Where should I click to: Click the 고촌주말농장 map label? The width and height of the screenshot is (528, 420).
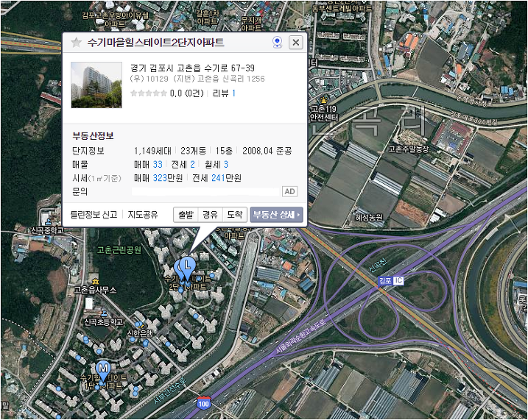(409, 149)
